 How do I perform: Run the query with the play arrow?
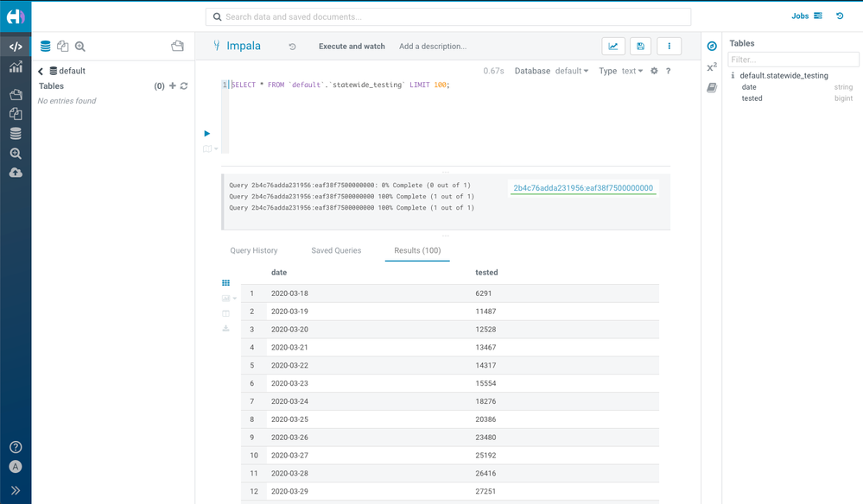[x=207, y=133]
